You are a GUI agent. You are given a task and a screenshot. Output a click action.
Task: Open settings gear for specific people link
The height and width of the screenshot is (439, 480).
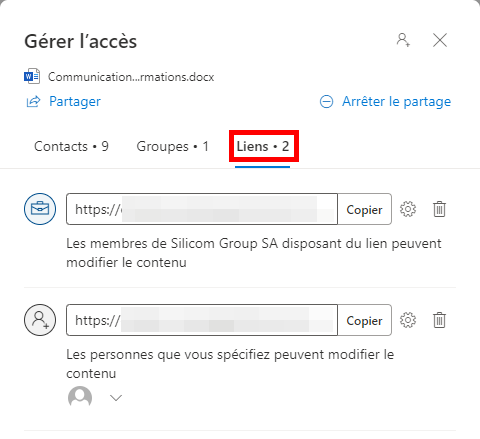pos(408,320)
